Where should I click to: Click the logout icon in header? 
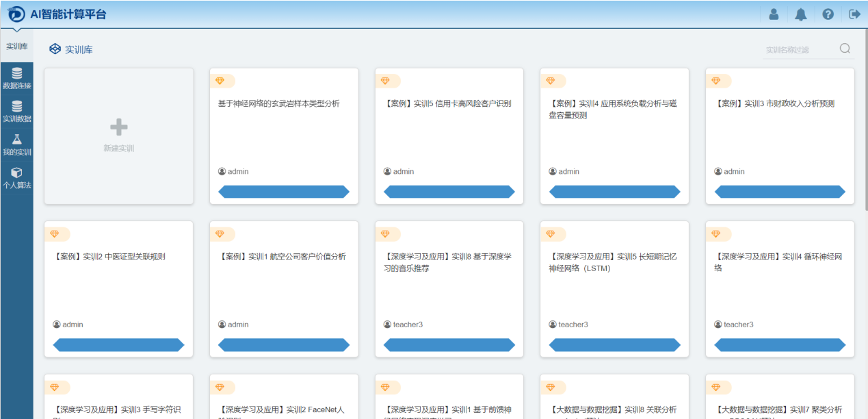click(854, 14)
